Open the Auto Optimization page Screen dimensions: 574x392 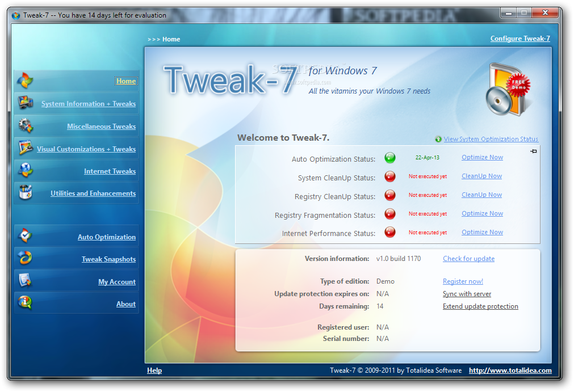click(107, 237)
